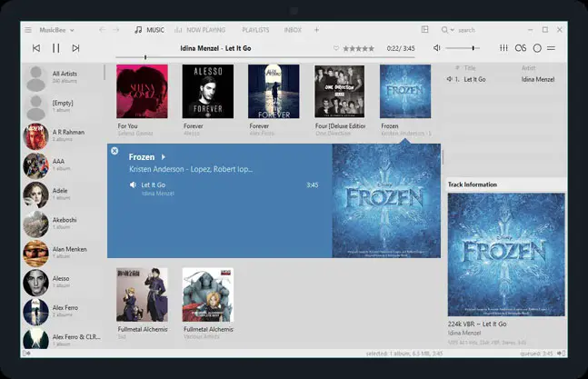Select Akeboshi in the artist list
Image resolution: width=588 pixels, height=379 pixels.
point(63,224)
